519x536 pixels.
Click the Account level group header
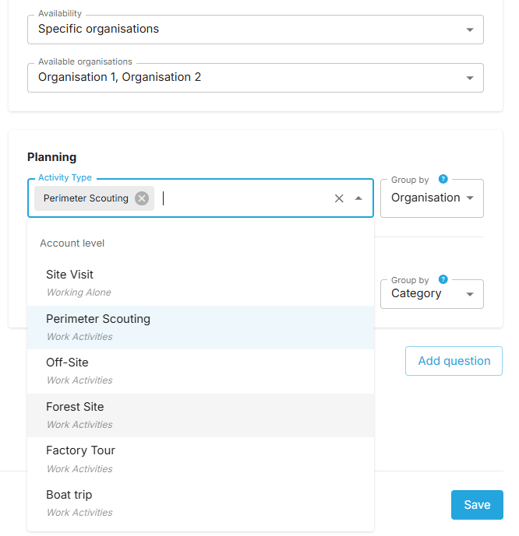72,243
